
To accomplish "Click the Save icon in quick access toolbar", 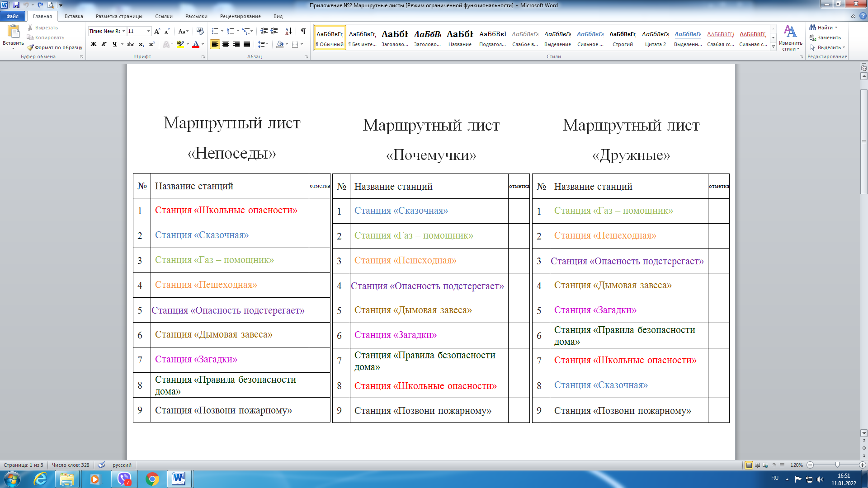I will click(x=16, y=5).
